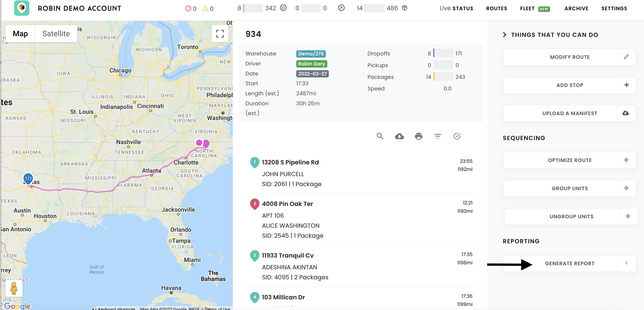Click the search magnifier icon above stops
644x310 pixels.
380,136
